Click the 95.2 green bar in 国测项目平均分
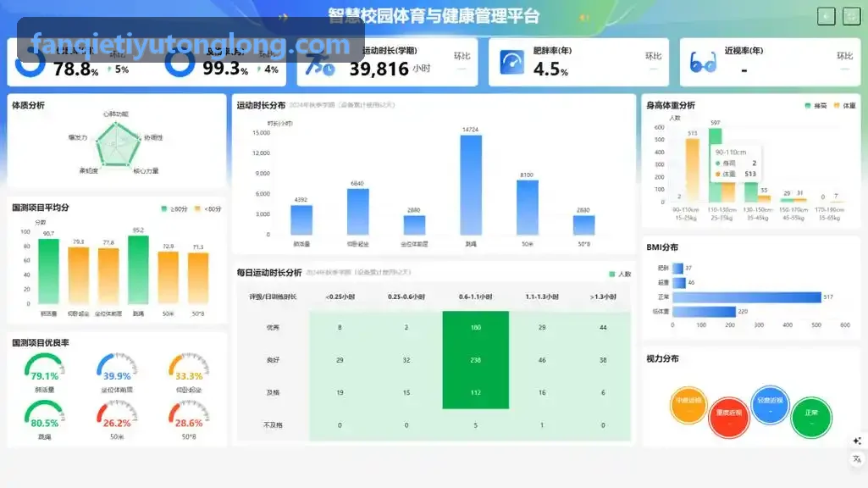This screenshot has width=868, height=488. pos(138,269)
